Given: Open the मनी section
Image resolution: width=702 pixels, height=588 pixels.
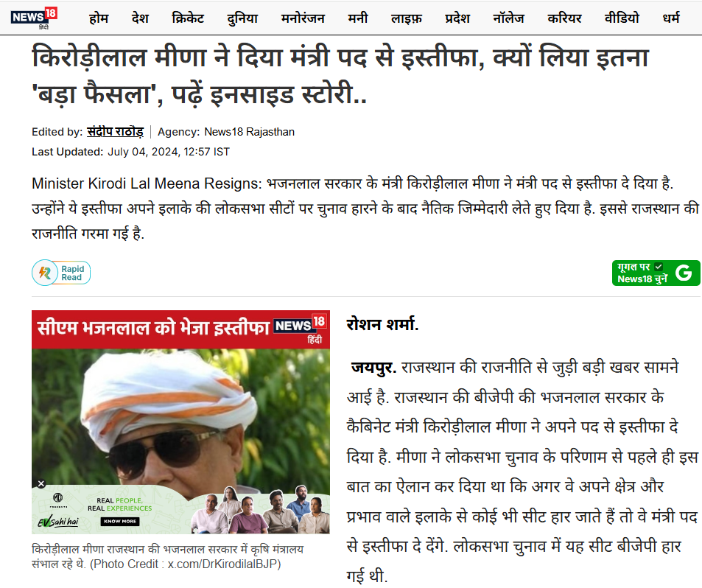Looking at the screenshot, I should 358,18.
